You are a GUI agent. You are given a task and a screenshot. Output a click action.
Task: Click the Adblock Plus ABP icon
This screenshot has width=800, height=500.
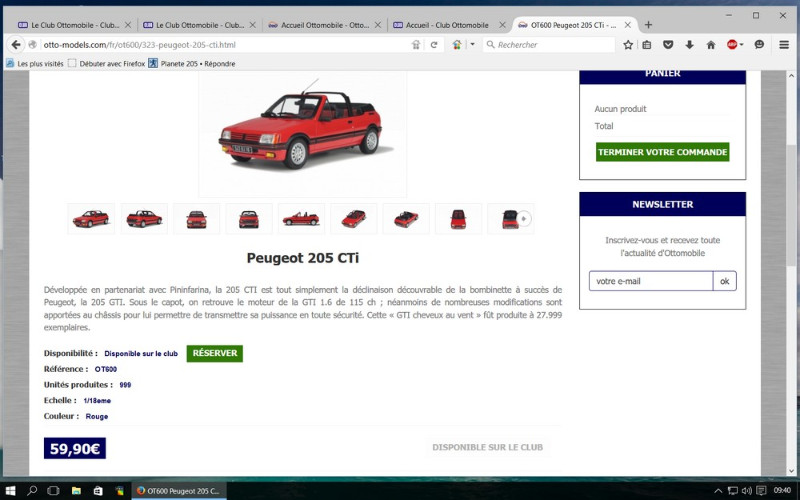732,45
